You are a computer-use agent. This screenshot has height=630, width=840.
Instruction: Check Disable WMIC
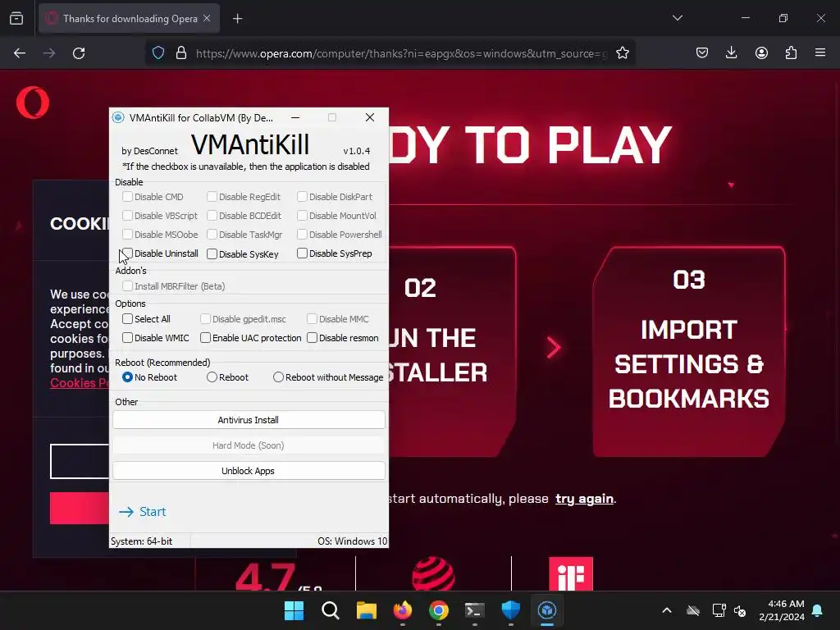click(x=127, y=338)
